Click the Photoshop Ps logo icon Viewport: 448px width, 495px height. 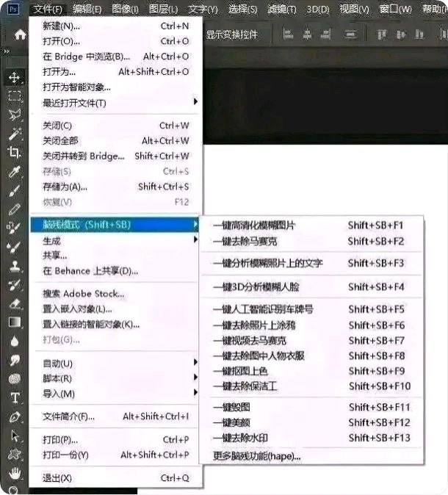coord(13,9)
